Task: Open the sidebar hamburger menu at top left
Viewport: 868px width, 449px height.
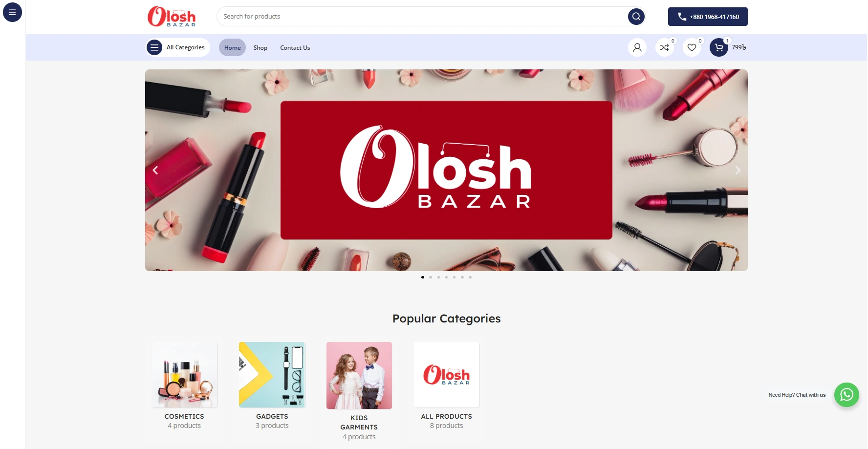Action: (12, 12)
